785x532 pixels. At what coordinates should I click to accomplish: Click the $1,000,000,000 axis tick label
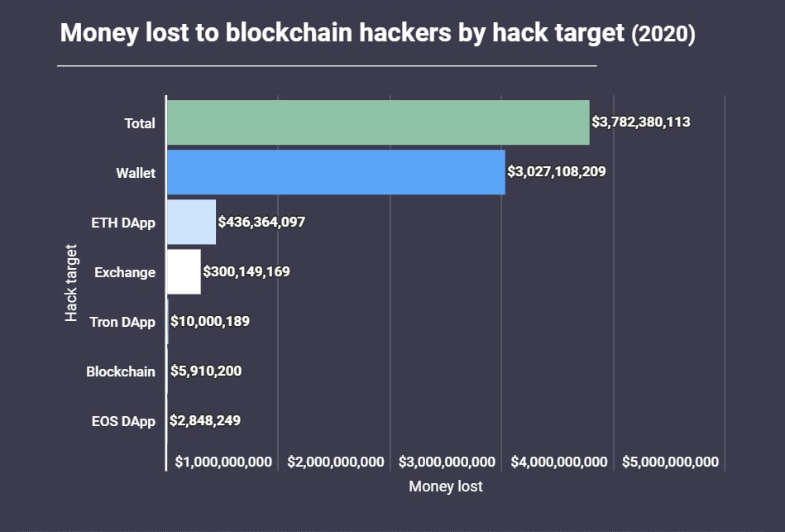223,462
